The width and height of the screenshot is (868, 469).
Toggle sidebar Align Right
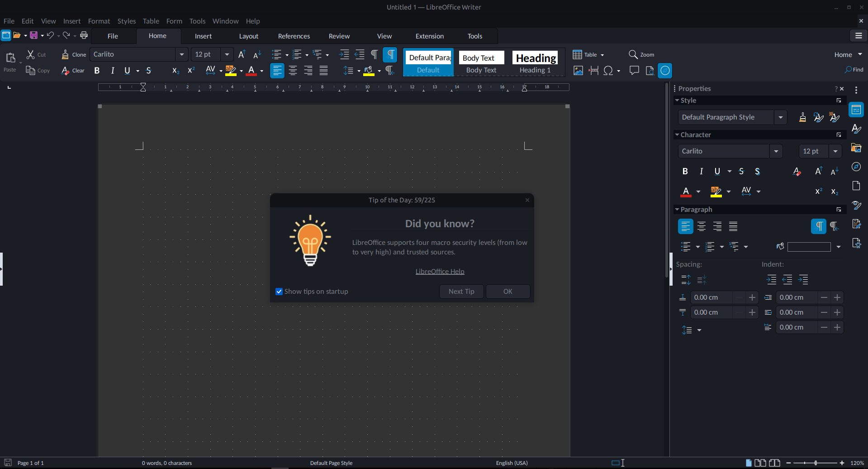coord(717,226)
